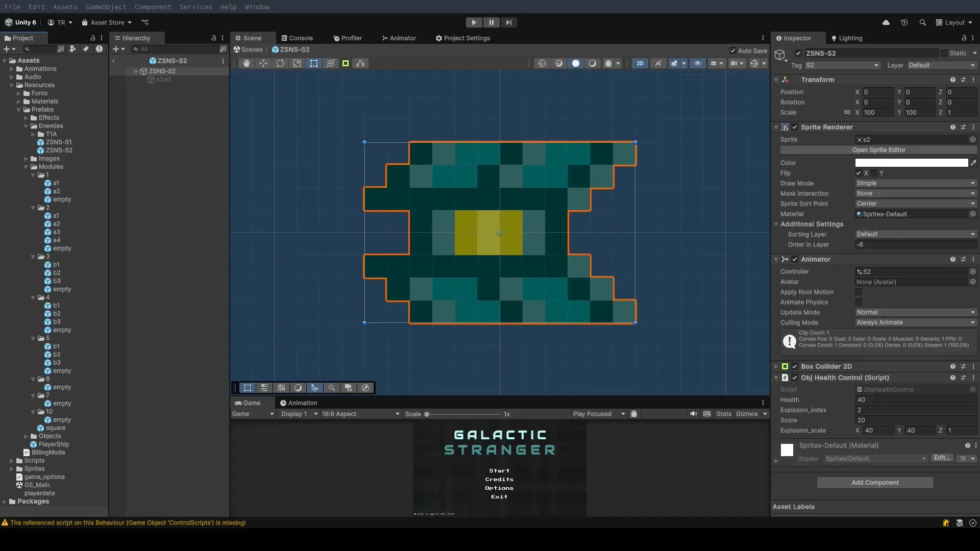This screenshot has width=980, height=551.
Task: Disable the Sprite Renderer component checkbox
Action: [x=795, y=127]
